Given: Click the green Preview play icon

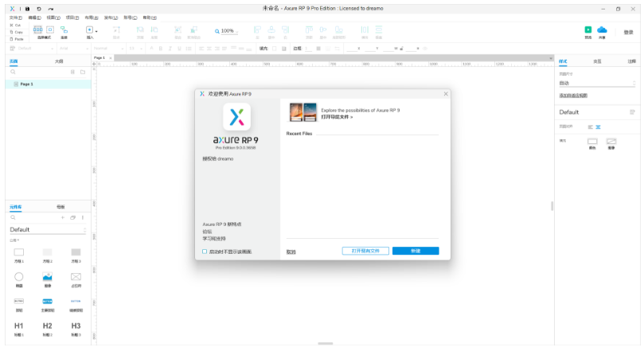Looking at the screenshot, I should tap(588, 29).
